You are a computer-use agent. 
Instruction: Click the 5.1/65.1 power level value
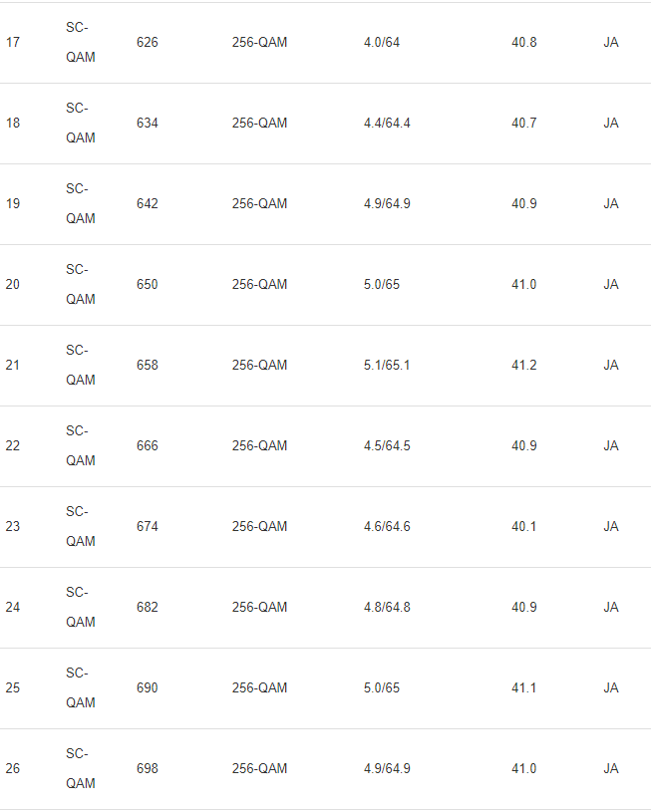387,366
